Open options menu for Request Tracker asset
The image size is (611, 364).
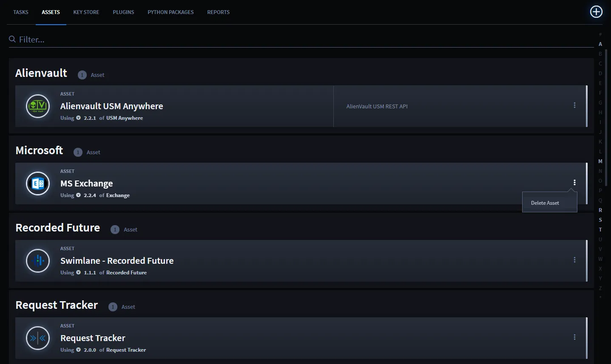pyautogui.click(x=574, y=337)
